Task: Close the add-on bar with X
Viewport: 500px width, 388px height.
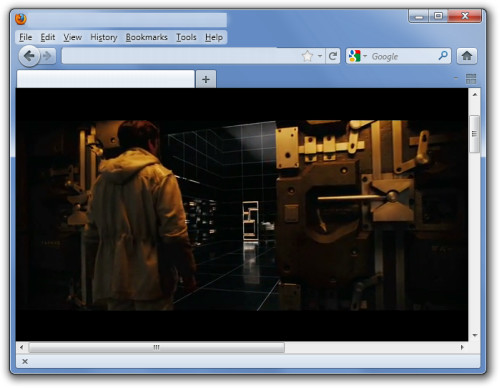Action: click(25, 361)
